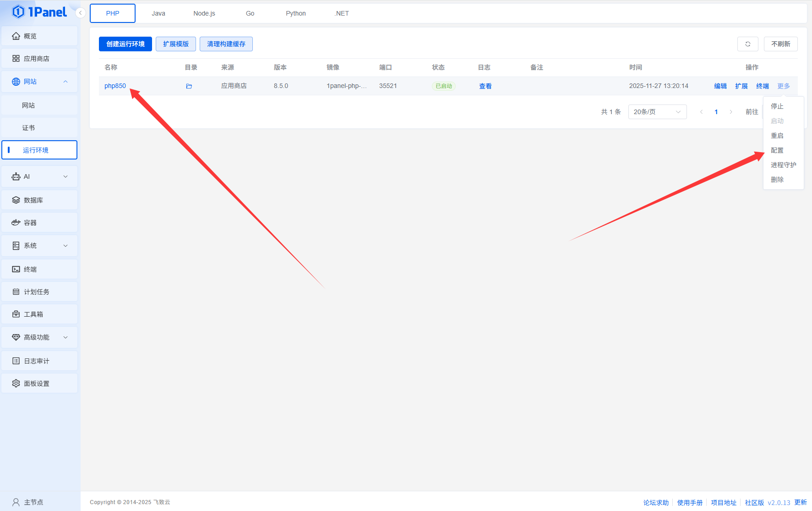Click the refresh icon button

747,44
